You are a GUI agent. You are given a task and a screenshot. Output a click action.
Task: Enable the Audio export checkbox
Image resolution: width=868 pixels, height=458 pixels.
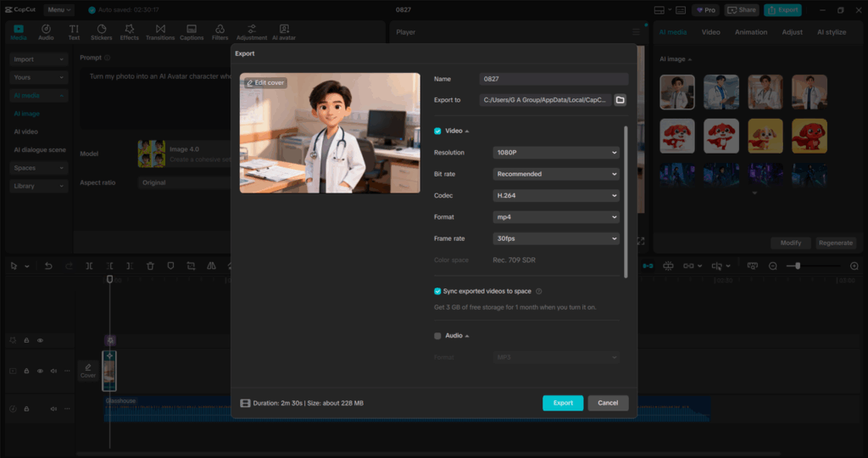pos(437,336)
